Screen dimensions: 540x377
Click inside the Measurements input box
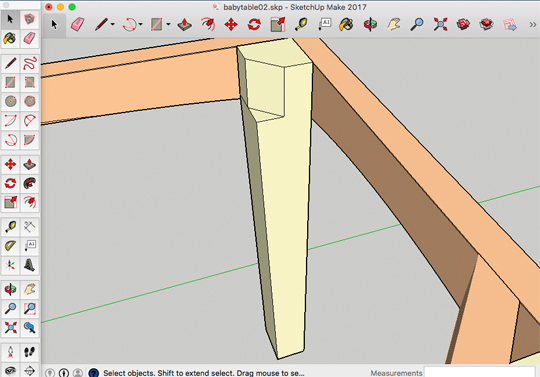479,372
